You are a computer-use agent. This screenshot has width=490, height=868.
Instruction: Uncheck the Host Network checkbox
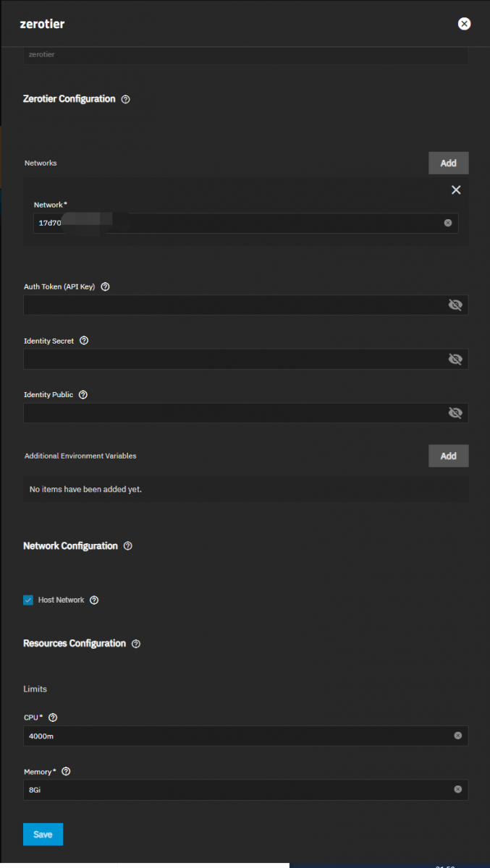28,600
